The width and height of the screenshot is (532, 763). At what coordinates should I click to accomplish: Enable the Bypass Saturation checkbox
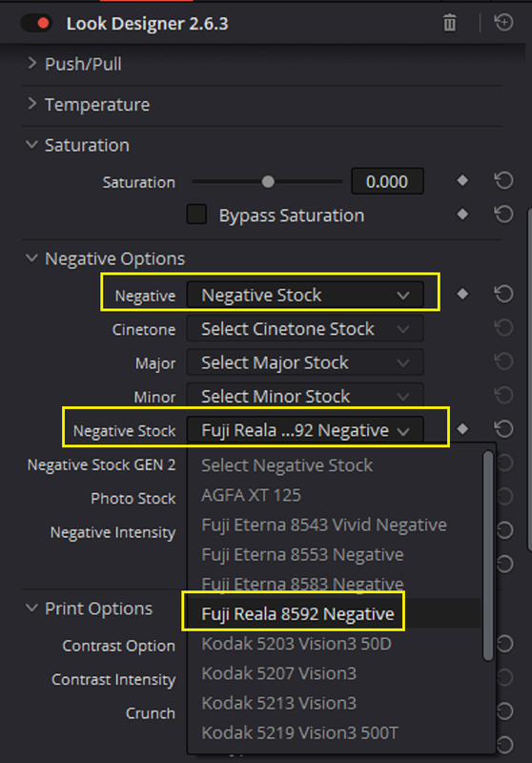[x=196, y=215]
